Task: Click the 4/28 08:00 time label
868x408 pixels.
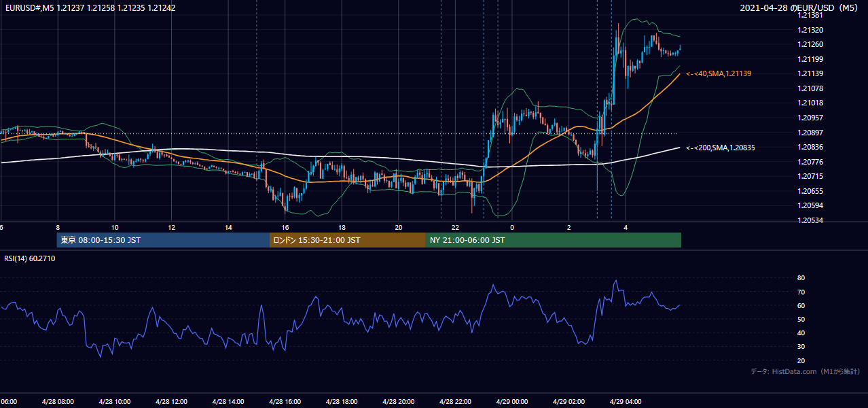Action: (57, 402)
